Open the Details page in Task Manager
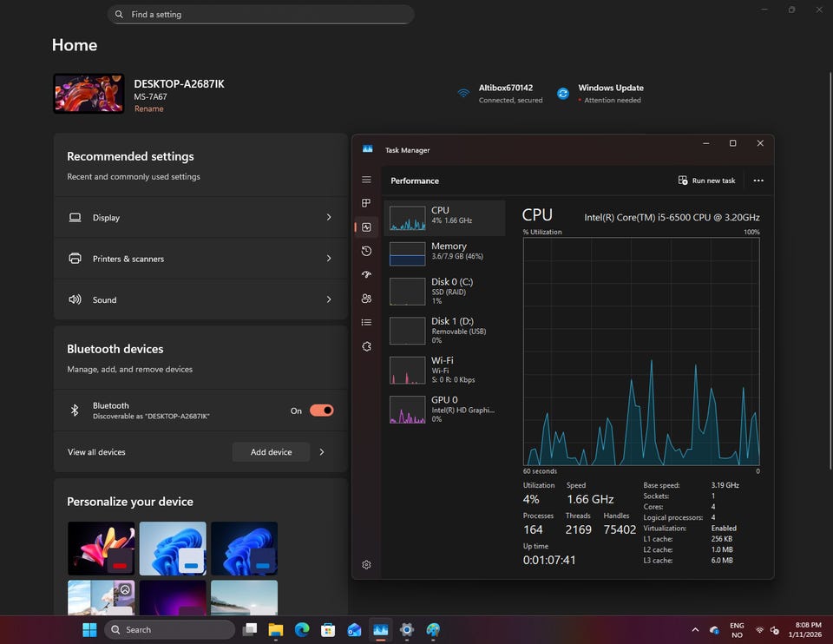Viewport: 833px width, 644px height. coord(366,322)
